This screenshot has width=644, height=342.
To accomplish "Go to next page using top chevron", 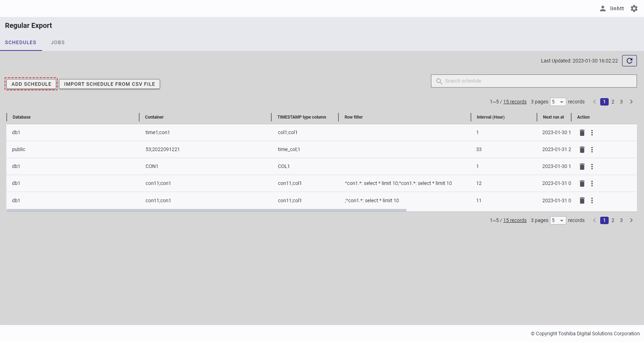I will click(x=631, y=102).
